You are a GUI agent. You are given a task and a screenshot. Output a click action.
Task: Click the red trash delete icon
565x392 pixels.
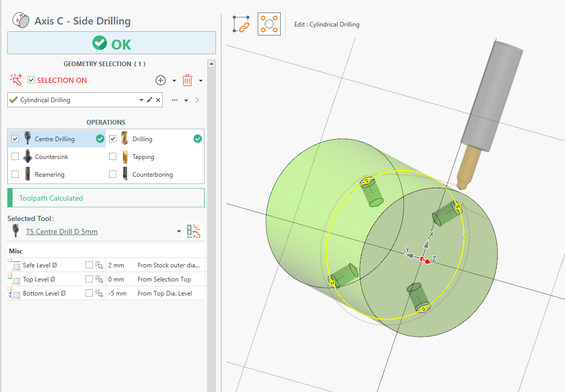[x=187, y=80]
